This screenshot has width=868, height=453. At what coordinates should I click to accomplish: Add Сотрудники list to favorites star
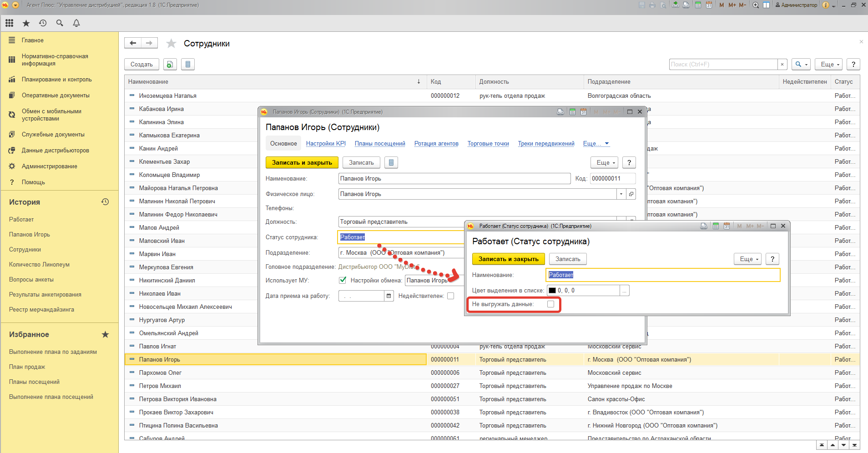click(x=171, y=43)
